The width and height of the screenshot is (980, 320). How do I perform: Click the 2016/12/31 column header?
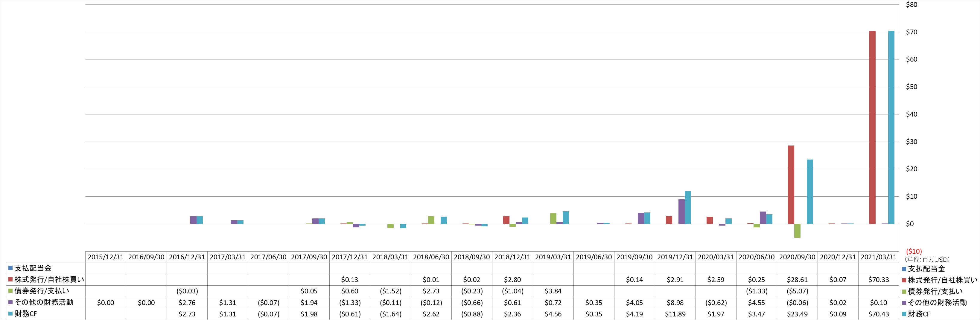(x=187, y=257)
